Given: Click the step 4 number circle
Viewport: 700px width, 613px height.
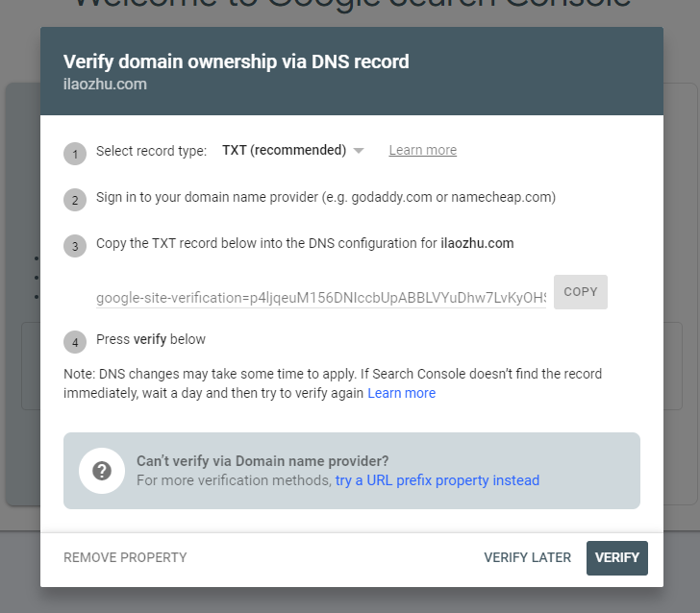Looking at the screenshot, I should tap(75, 342).
